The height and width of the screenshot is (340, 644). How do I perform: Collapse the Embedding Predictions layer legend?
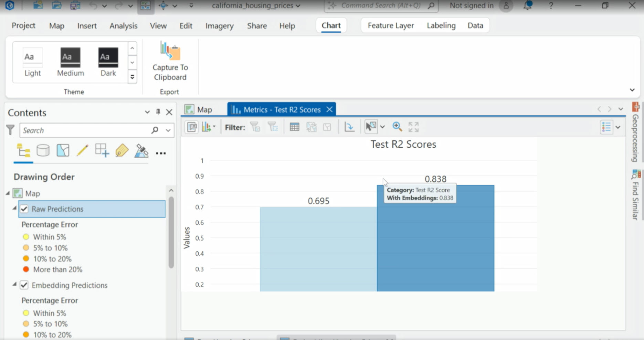(x=14, y=284)
